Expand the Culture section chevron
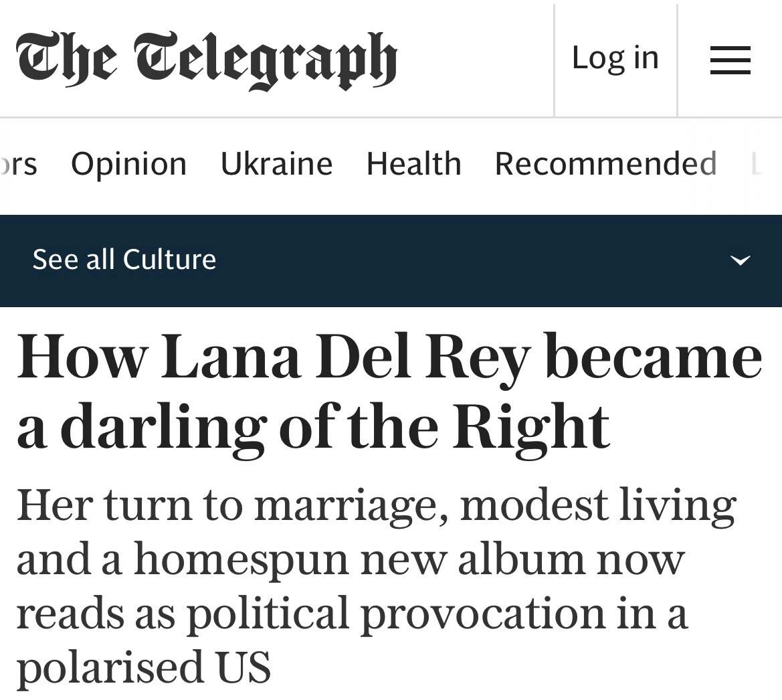Viewport: 782px width, 700px height. (740, 260)
